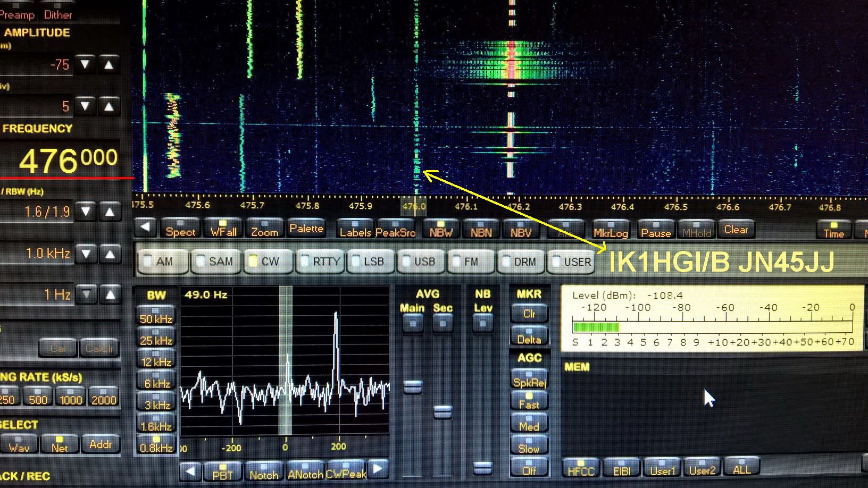
Task: Toggle the Delta marker button
Action: tap(529, 337)
